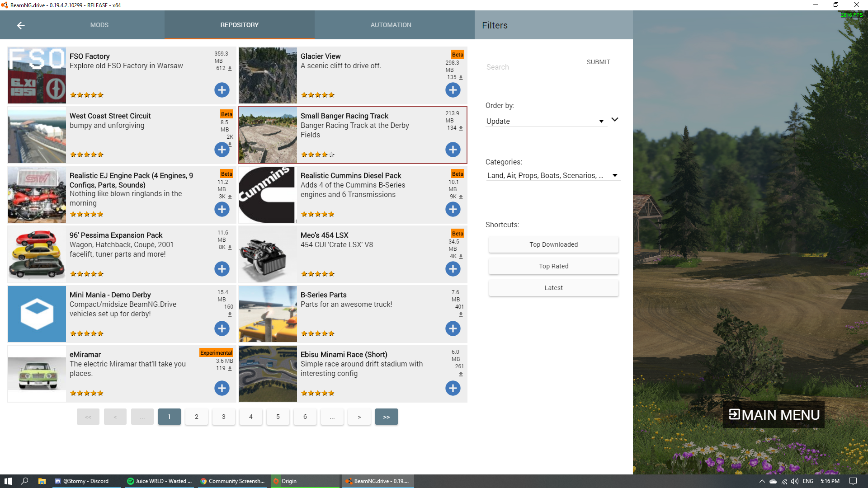Go to page 5

278,417
